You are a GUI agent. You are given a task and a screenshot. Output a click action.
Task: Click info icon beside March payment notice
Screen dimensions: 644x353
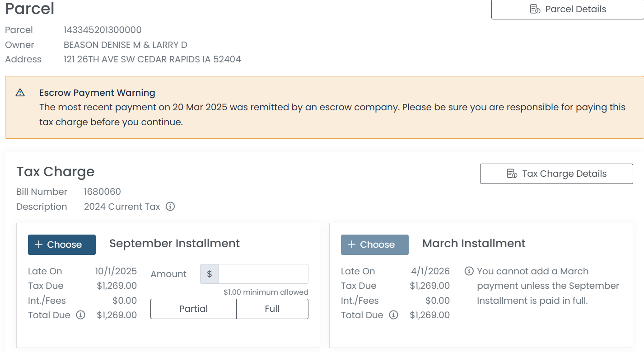(469, 271)
